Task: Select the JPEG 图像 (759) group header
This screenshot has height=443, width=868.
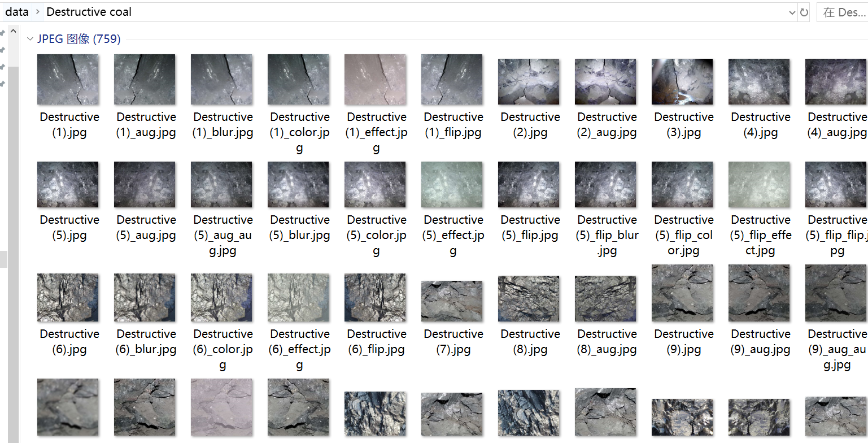Action: tap(78, 39)
